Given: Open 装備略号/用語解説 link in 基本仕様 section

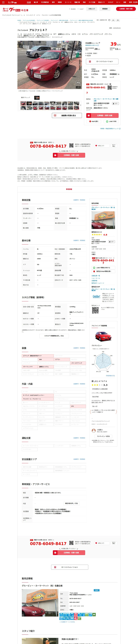Looking at the screenshot, I should coord(79,241).
